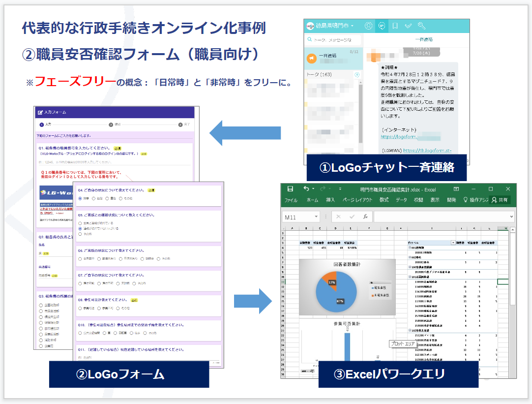Collapse the 001 pivot group
Viewport: 532px width, 404px height.
[410, 248]
